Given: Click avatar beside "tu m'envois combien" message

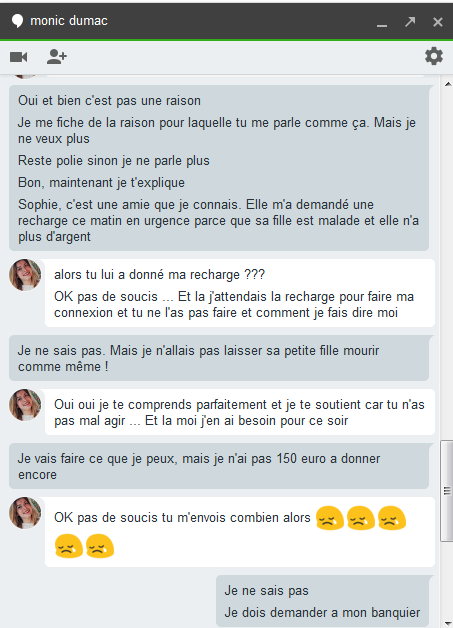Looking at the screenshot, I should pyautogui.click(x=25, y=513).
